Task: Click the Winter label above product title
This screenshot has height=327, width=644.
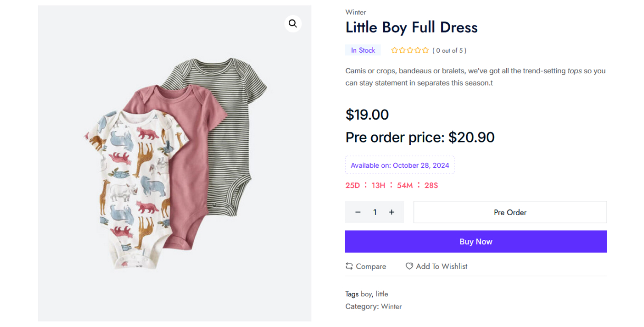Action: coord(355,12)
